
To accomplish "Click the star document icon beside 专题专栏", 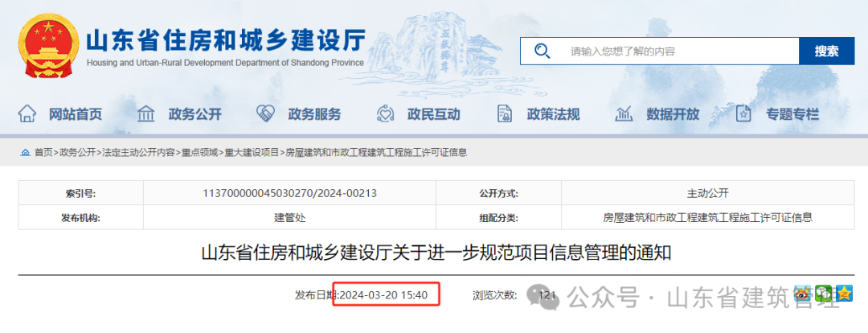I will pos(743,114).
